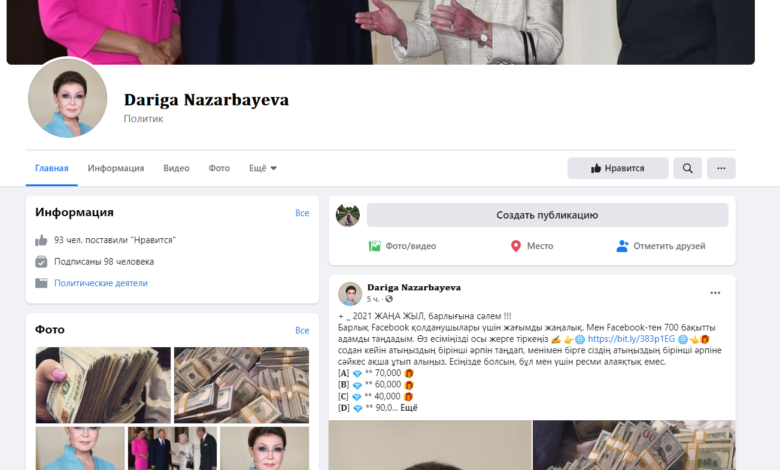Click the post author small avatar

(x=350, y=293)
